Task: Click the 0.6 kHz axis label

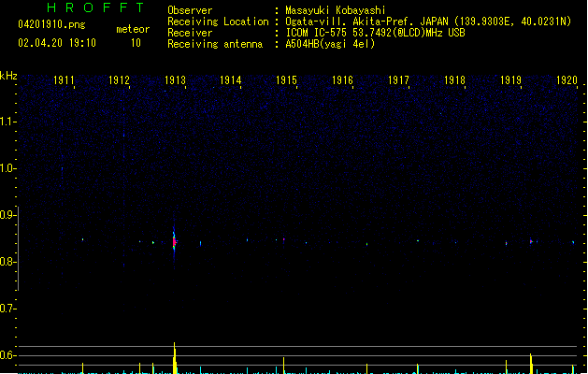Action: (x=7, y=355)
